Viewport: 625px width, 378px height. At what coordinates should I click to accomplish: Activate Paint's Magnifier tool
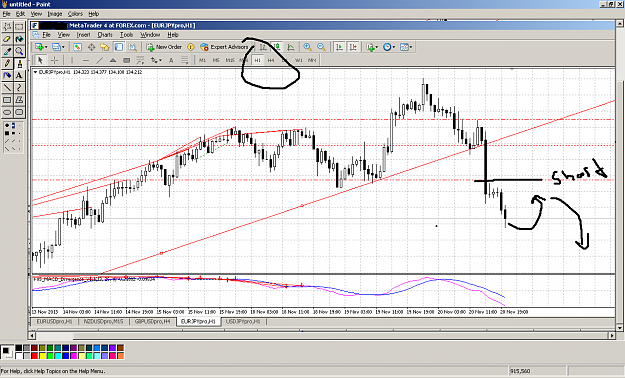(19, 51)
